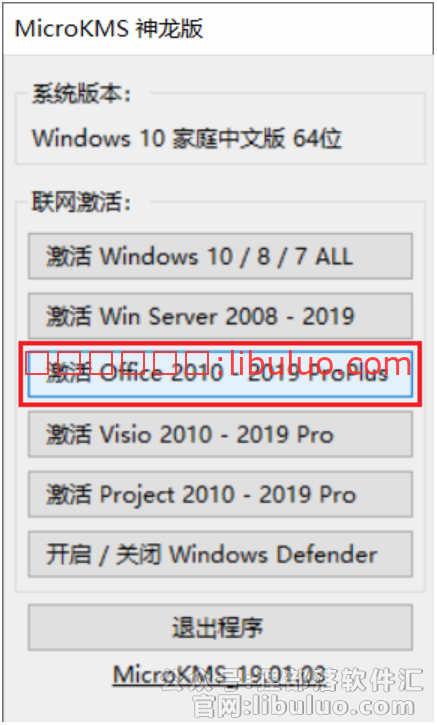This screenshot has height=725, width=437.
Task: Click the 公众号 watermark line near bottom
Action: click(x=291, y=681)
